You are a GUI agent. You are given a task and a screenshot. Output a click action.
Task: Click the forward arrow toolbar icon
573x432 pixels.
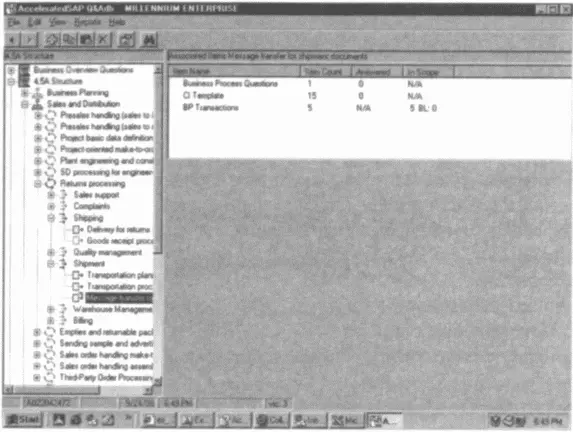(30, 39)
